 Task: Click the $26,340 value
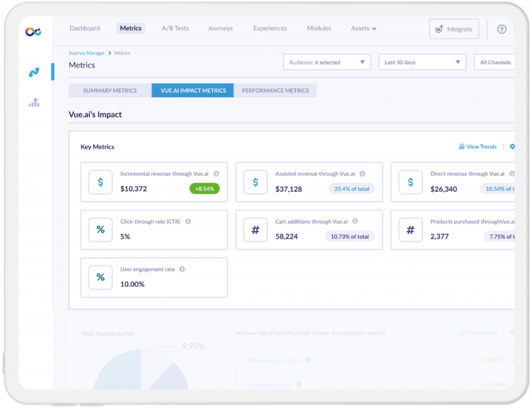tap(444, 189)
